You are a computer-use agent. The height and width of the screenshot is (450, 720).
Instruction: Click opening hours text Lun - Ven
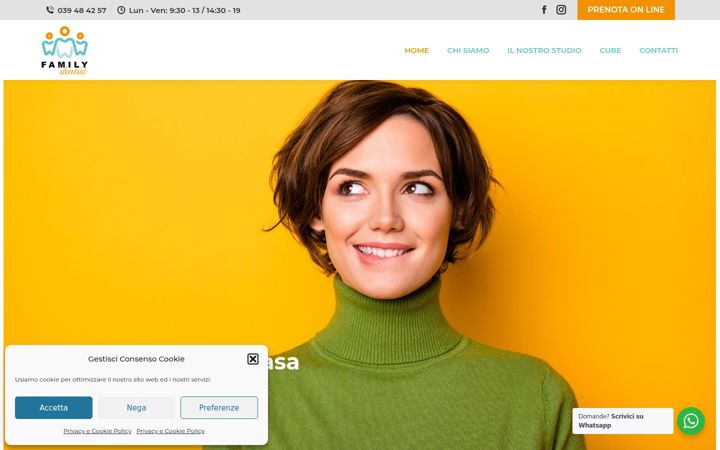(185, 10)
